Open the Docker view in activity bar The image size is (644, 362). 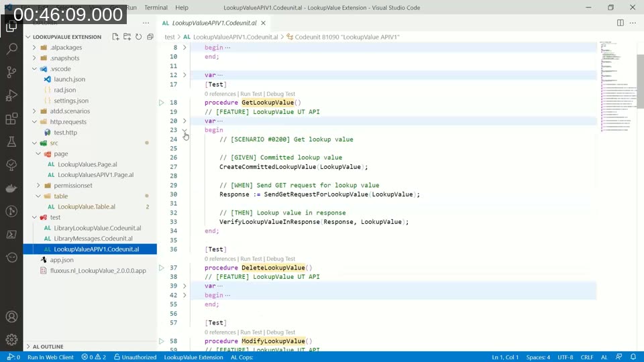point(11,188)
